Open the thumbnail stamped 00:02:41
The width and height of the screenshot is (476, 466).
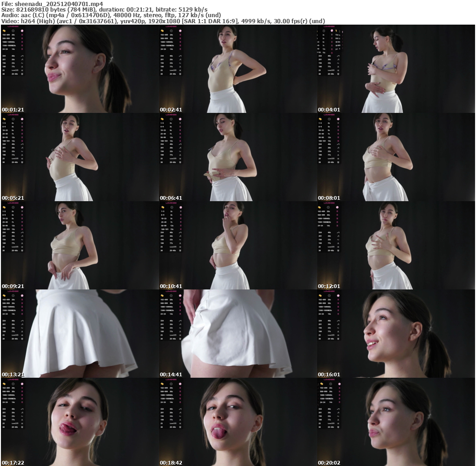(238, 69)
